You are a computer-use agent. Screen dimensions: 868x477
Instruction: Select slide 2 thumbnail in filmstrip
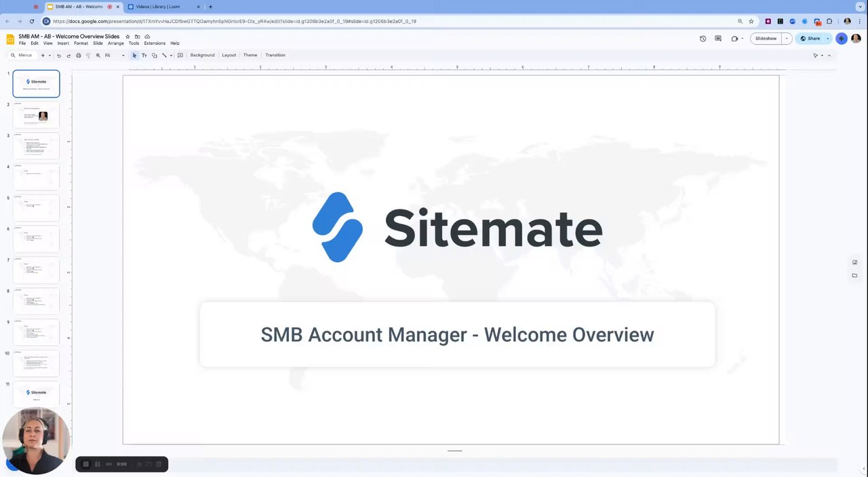(36, 115)
